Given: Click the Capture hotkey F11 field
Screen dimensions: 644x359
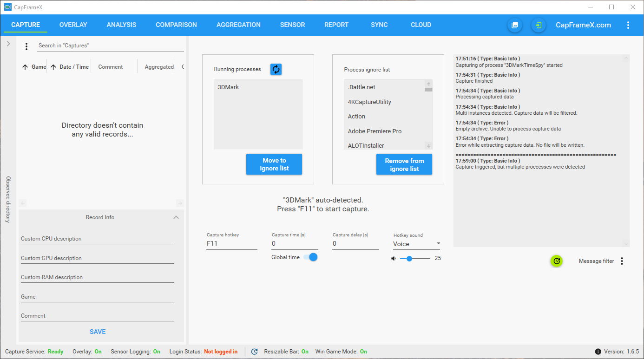Looking at the screenshot, I should (x=232, y=243).
